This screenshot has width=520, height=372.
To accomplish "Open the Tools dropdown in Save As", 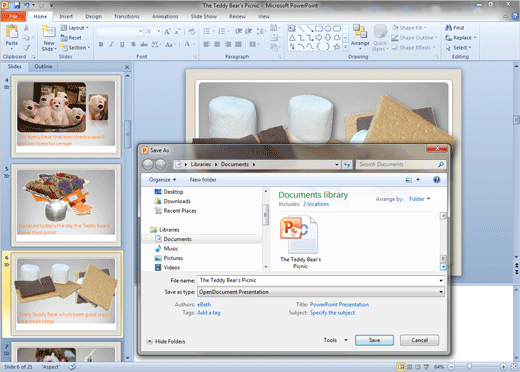I will pyautogui.click(x=335, y=340).
